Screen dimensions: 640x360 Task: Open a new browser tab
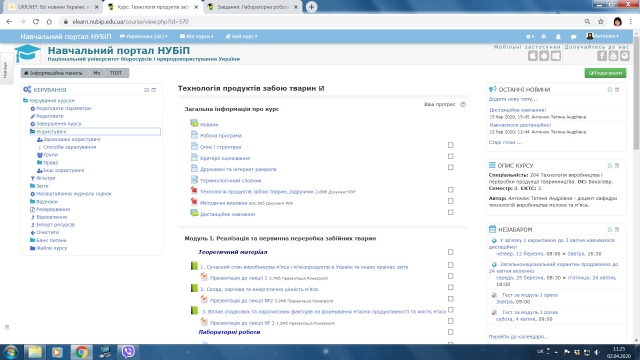pos(311,7)
